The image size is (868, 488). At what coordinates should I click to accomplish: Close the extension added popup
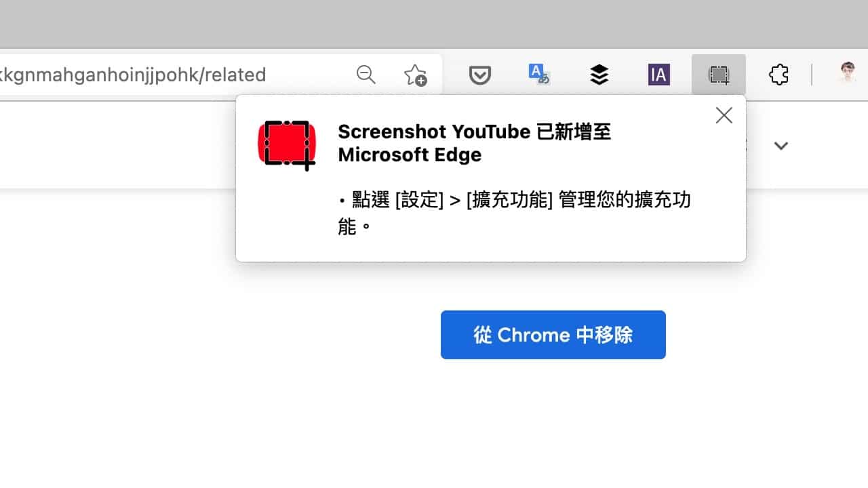pyautogui.click(x=724, y=116)
